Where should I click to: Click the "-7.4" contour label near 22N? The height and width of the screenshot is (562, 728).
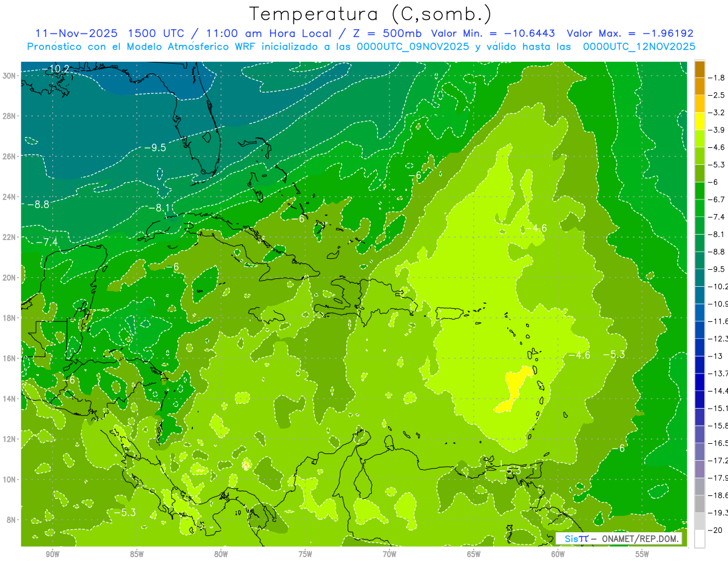pyautogui.click(x=46, y=243)
